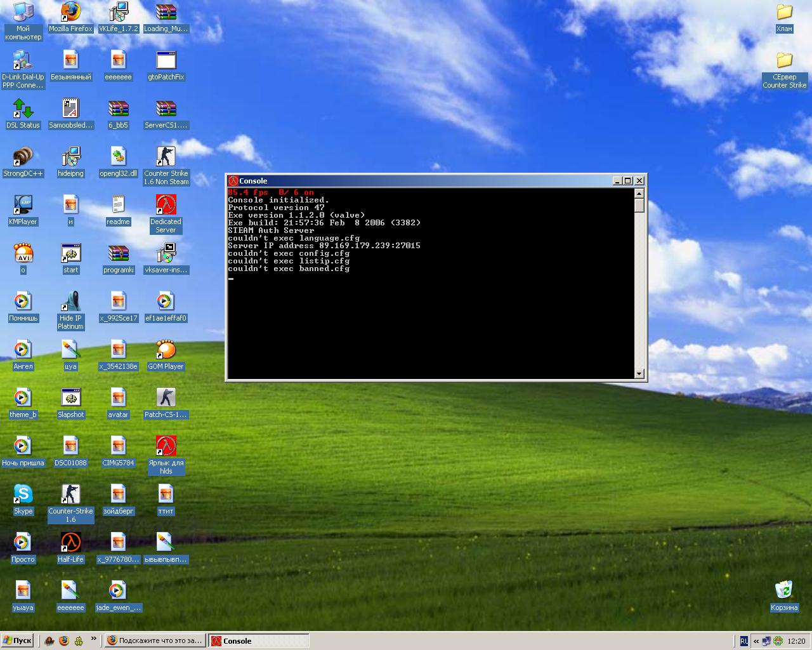Maximize the Console window
The height and width of the screenshot is (650, 812).
[628, 181]
